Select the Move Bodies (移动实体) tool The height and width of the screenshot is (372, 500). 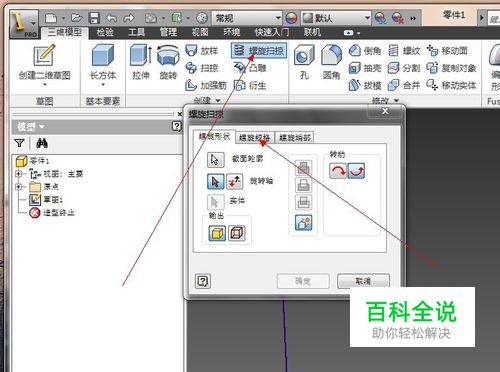pos(452,85)
